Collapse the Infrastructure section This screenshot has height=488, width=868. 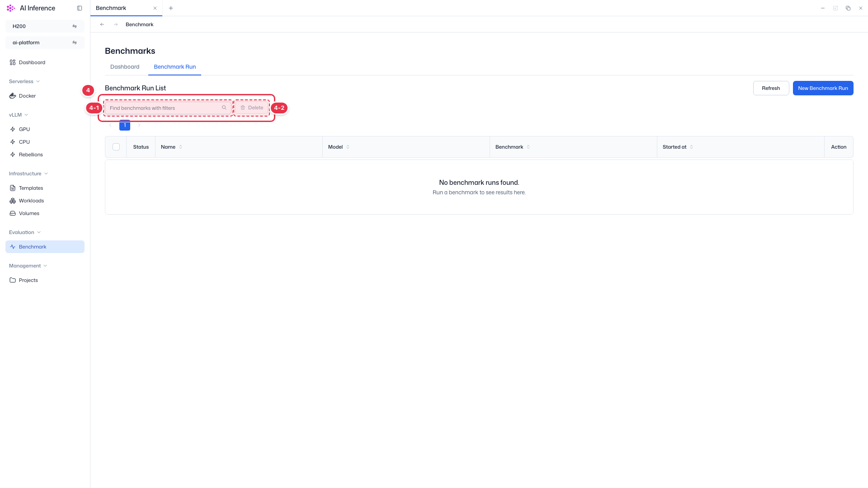[x=28, y=174]
